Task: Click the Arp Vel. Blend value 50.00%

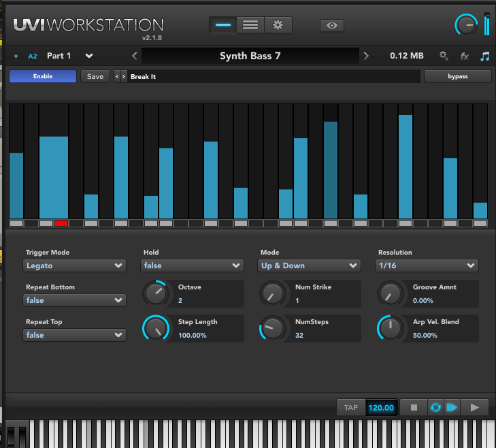Action: pyautogui.click(x=425, y=335)
